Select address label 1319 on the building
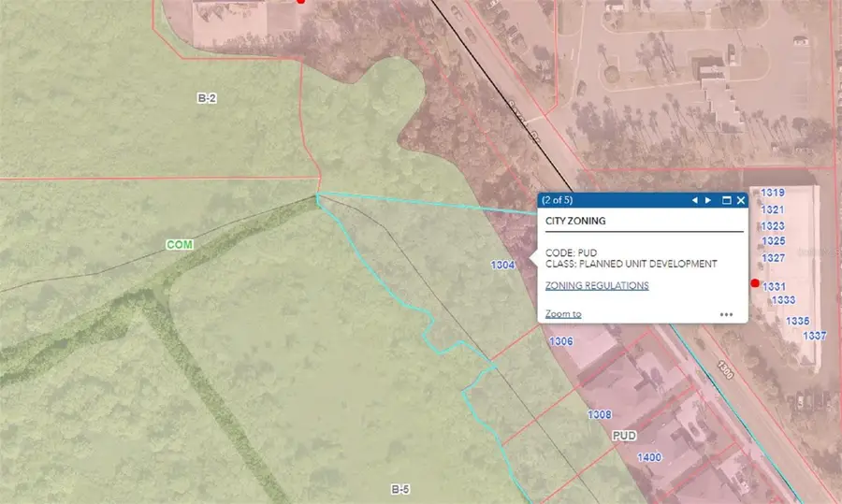The width and height of the screenshot is (842, 504). [x=773, y=193]
